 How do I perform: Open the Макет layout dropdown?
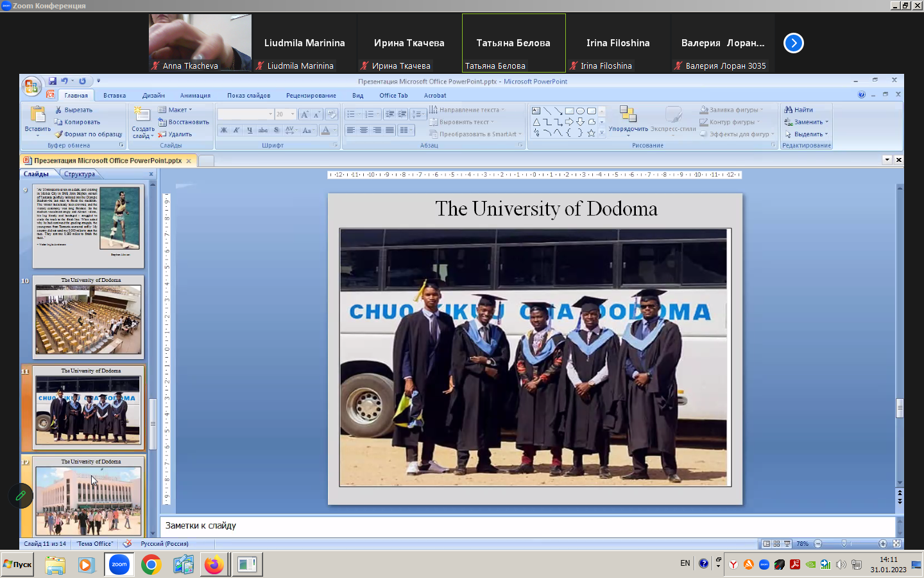coord(175,110)
